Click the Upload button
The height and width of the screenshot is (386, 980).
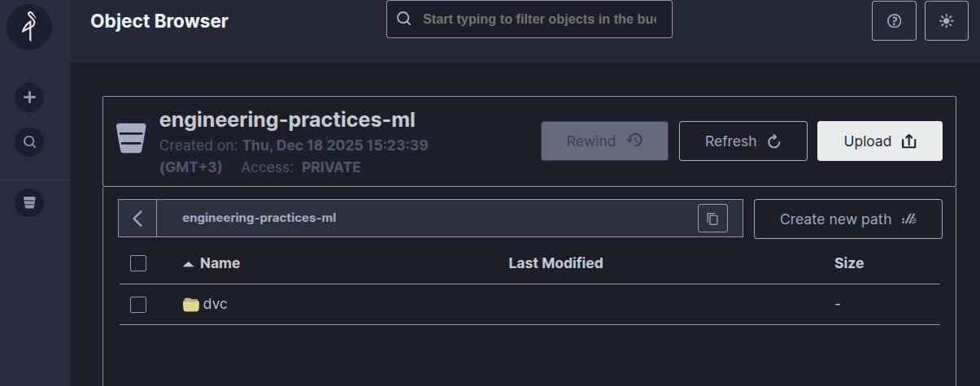879,141
